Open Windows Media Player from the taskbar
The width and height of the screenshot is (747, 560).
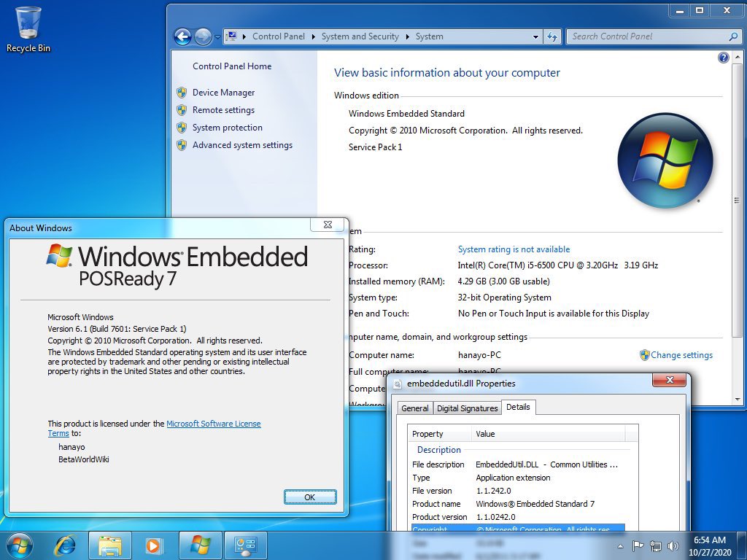coord(153,545)
